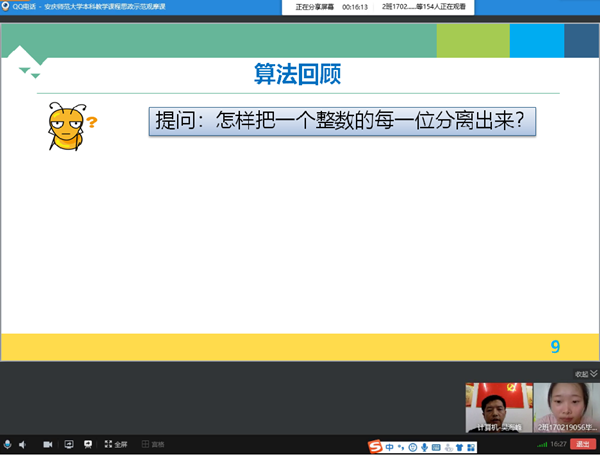Click the network signal strength indicator
The image size is (600, 455).
[542, 443]
